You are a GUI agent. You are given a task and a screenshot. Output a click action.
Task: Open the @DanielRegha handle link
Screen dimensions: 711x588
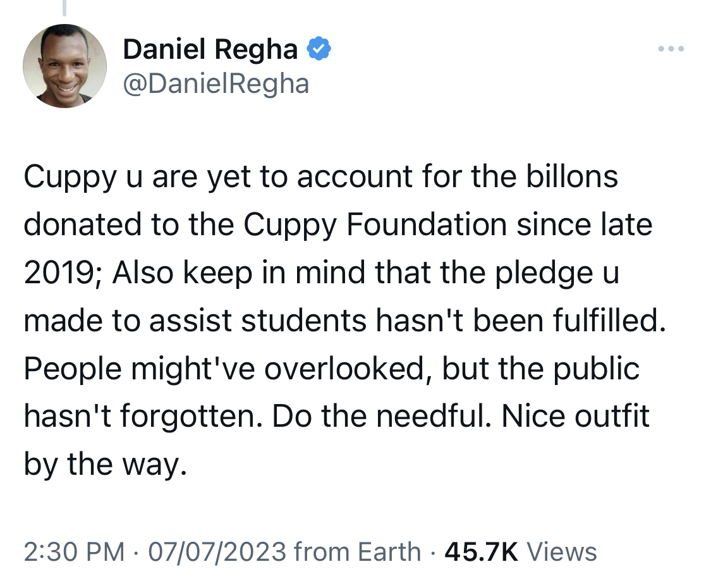coord(216,83)
